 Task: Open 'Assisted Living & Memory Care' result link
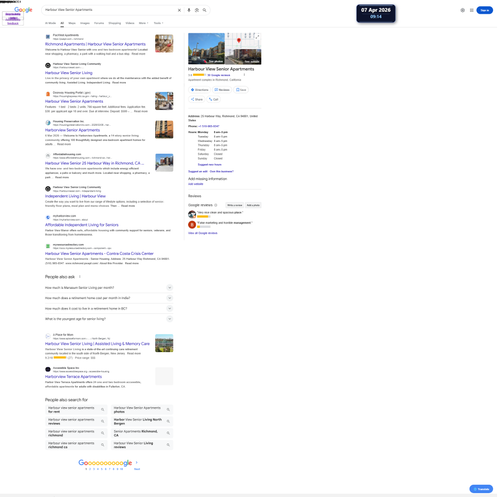coord(97,344)
